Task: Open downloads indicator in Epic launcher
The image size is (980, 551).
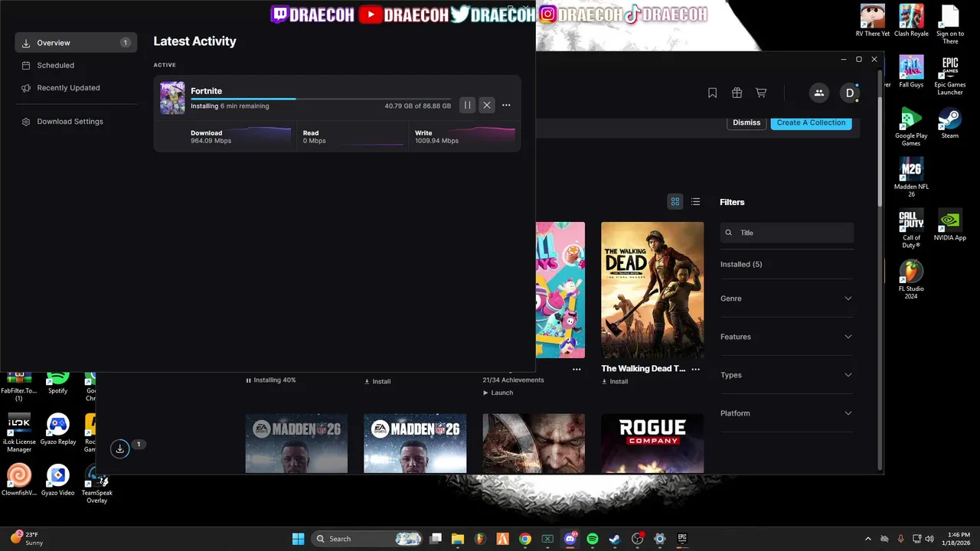Action: coord(120,449)
